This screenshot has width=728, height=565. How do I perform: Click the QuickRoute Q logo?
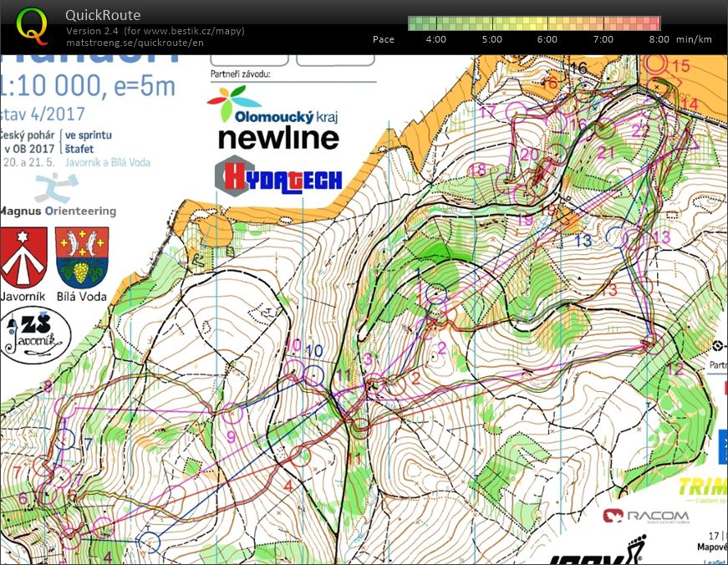32,26
